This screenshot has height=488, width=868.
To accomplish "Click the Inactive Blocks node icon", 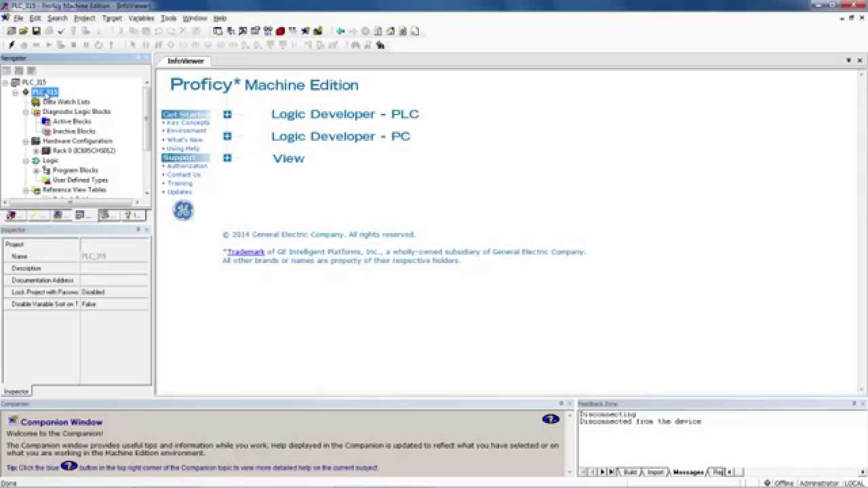I will (46, 131).
